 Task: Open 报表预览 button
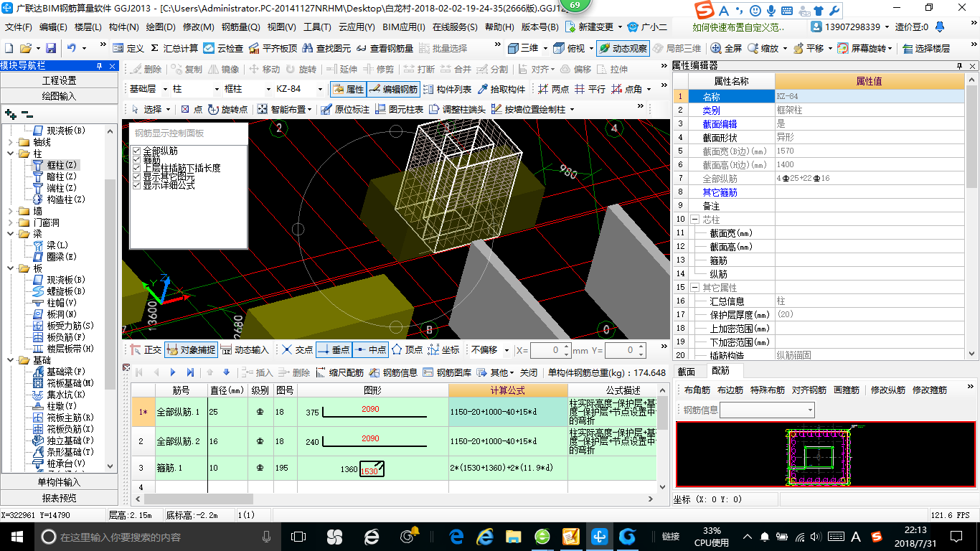pos(59,497)
